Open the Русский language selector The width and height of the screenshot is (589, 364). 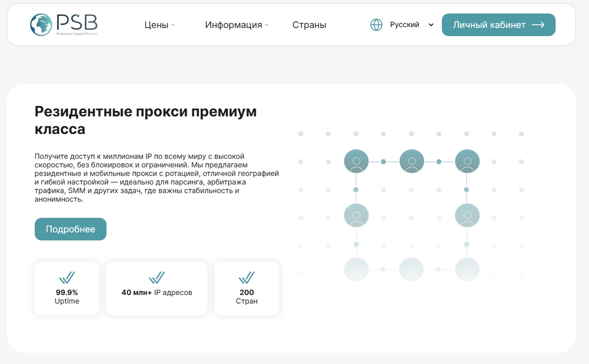(x=405, y=24)
